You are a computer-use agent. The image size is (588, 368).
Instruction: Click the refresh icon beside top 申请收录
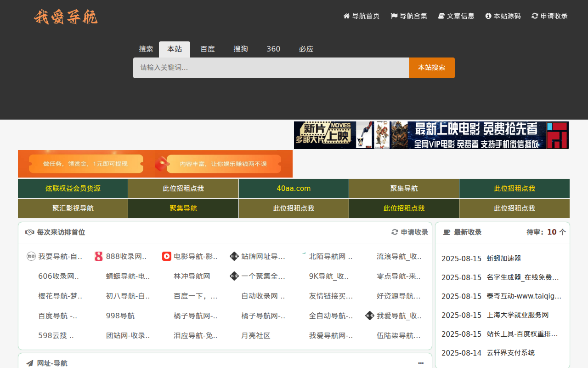point(535,16)
